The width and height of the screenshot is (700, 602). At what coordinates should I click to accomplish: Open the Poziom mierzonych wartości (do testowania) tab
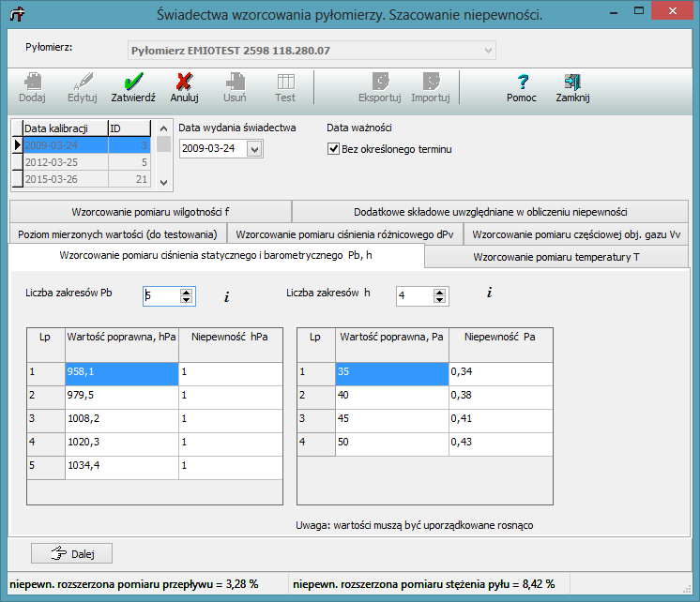click(118, 234)
